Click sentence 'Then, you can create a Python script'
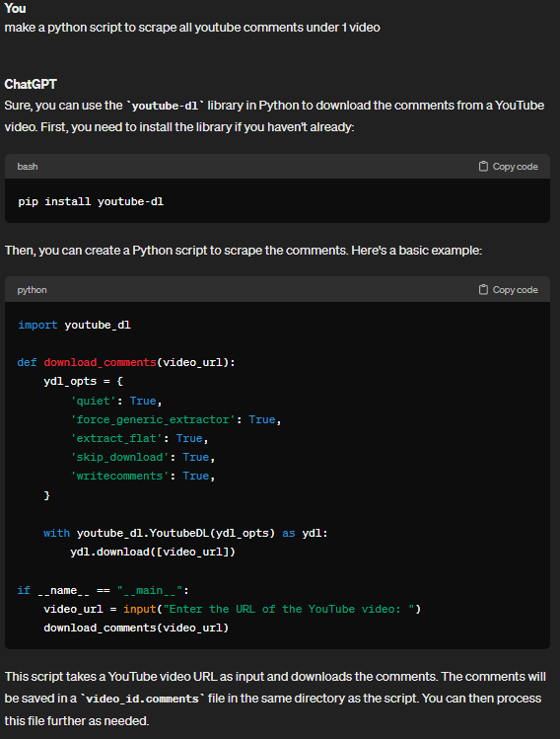 [x=244, y=251]
